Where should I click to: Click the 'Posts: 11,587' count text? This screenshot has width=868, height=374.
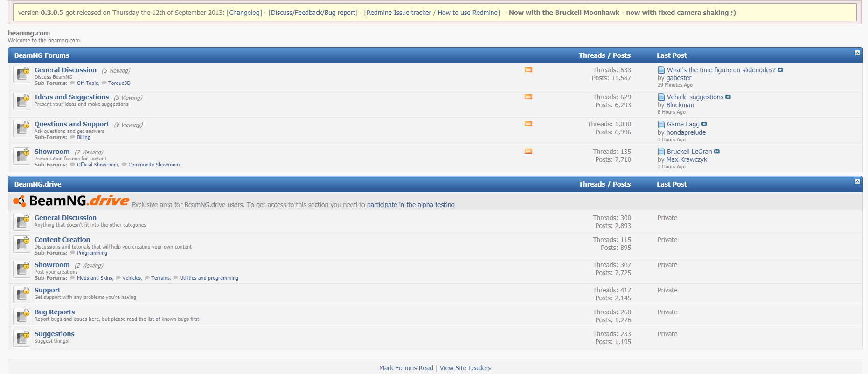tap(611, 78)
